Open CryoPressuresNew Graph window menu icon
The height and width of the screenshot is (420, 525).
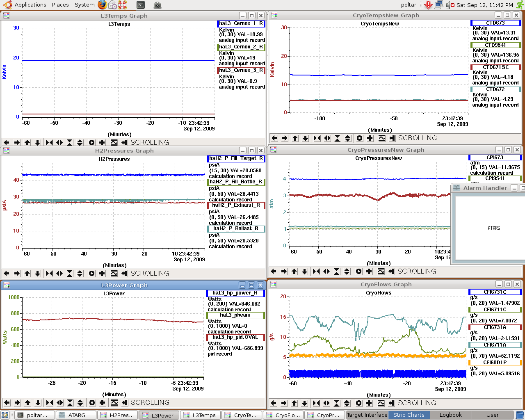(274, 150)
